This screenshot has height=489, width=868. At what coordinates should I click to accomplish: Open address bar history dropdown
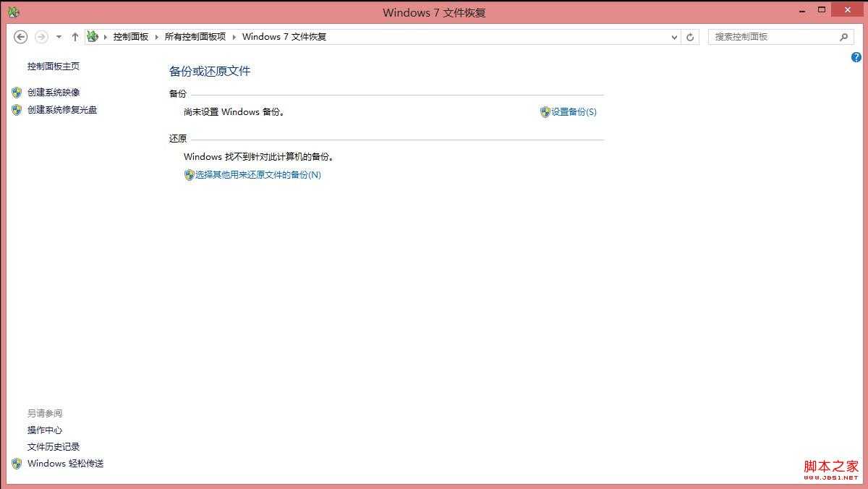pos(674,37)
